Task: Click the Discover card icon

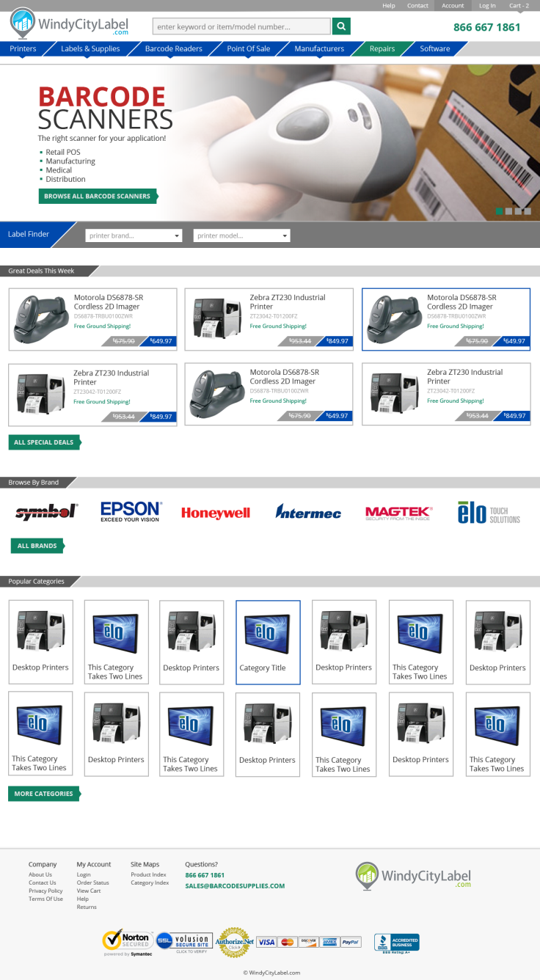Action: (309, 942)
